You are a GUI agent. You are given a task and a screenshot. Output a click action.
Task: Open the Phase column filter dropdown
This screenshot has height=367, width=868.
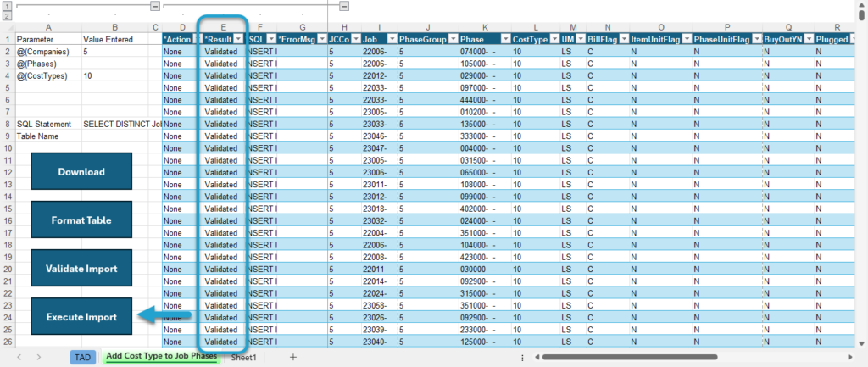click(505, 39)
